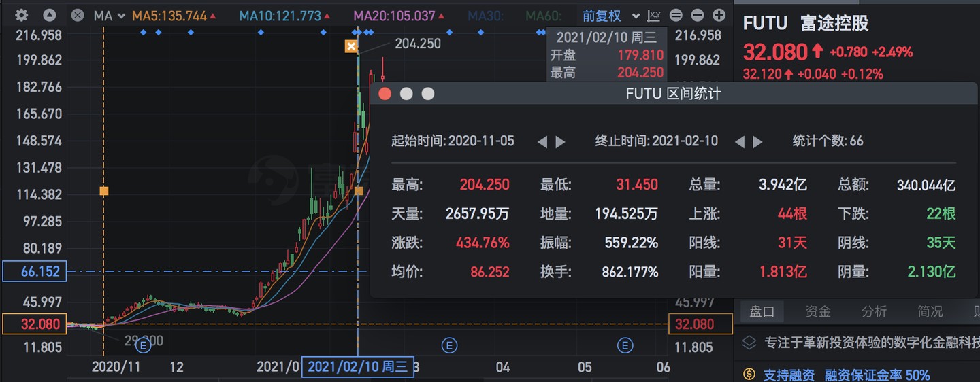This screenshot has width=980, height=382.
Task: Click the XY axis coordinate icon
Action: 654,15
